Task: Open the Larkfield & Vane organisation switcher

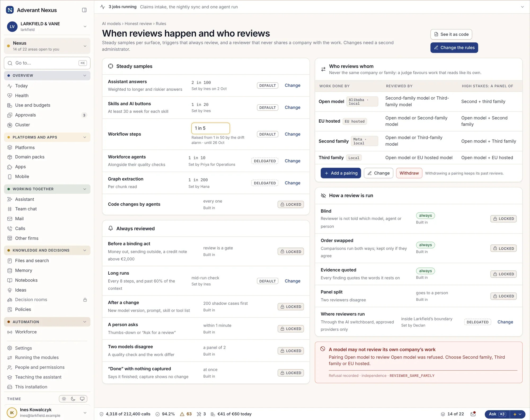Action: (47, 26)
